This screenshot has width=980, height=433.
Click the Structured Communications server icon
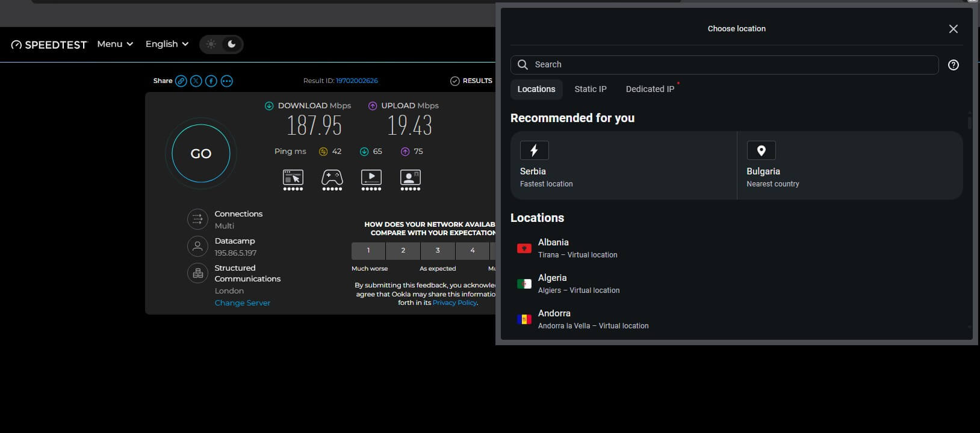pos(197,274)
